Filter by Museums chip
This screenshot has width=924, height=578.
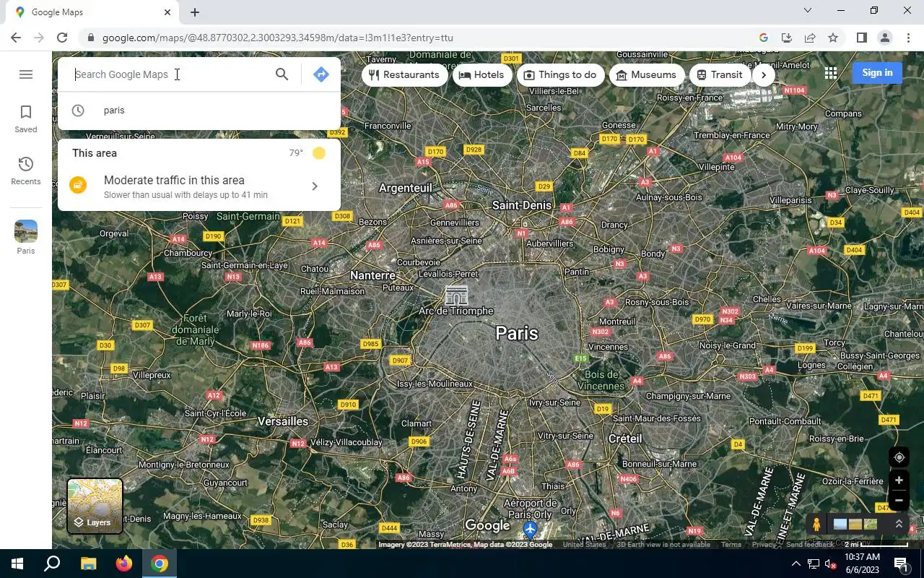pos(647,74)
